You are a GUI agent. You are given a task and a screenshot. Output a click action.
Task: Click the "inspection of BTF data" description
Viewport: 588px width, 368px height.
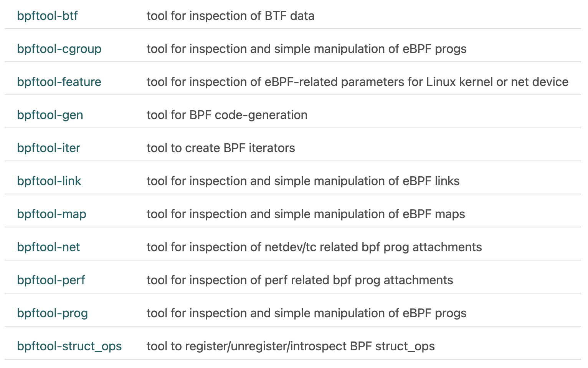(x=230, y=16)
